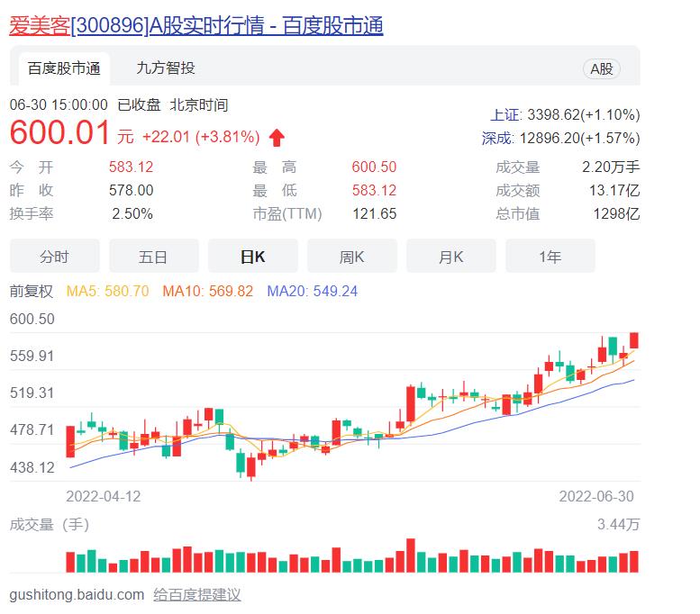Click the 成交量 (手) volume chart label
The width and height of the screenshot is (700, 614).
pos(50,524)
